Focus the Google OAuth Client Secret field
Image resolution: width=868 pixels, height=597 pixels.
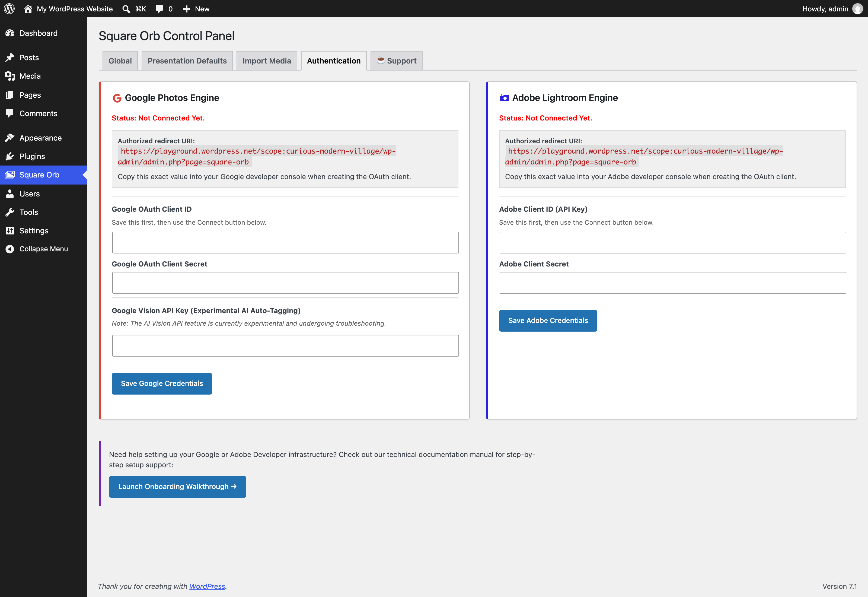coord(286,283)
